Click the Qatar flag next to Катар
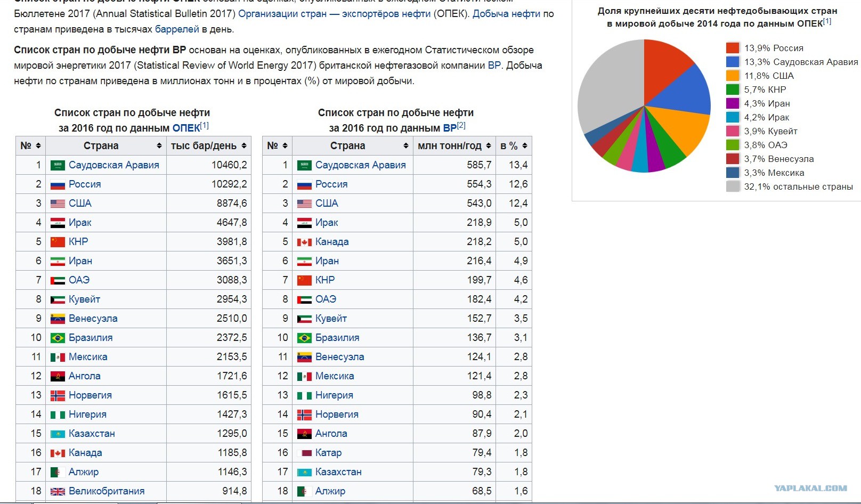Viewport: 861px width, 504px height. point(304,453)
